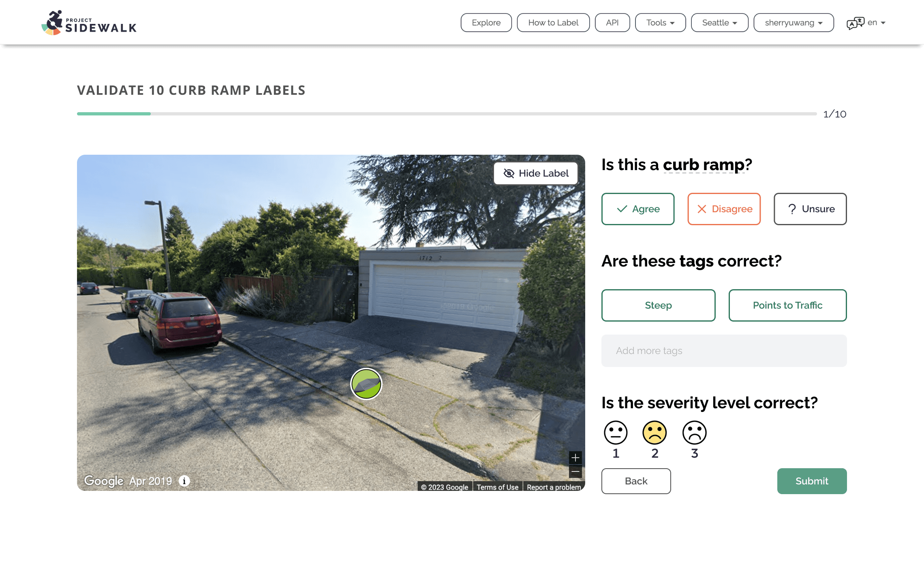Open the sherryuwang account dropdown

(x=794, y=23)
